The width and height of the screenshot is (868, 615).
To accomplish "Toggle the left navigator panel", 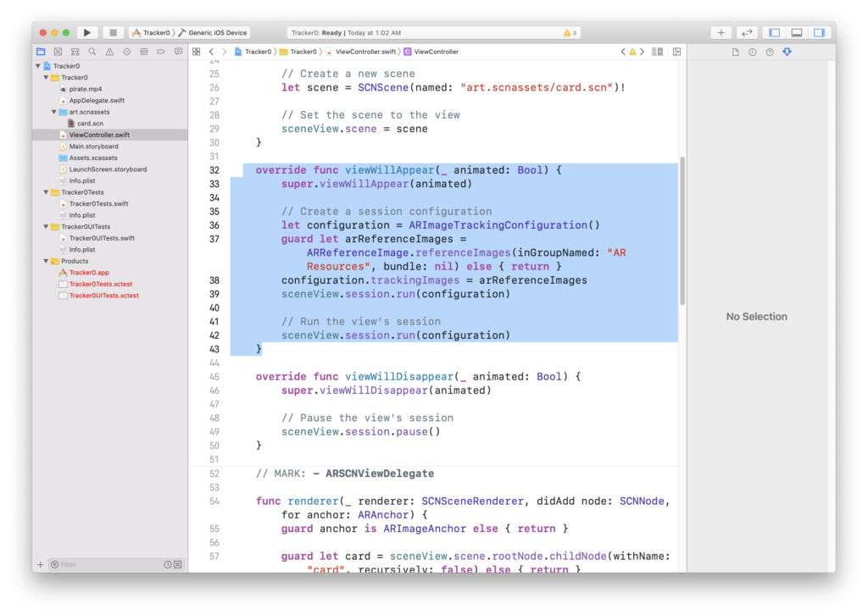I will click(x=774, y=33).
